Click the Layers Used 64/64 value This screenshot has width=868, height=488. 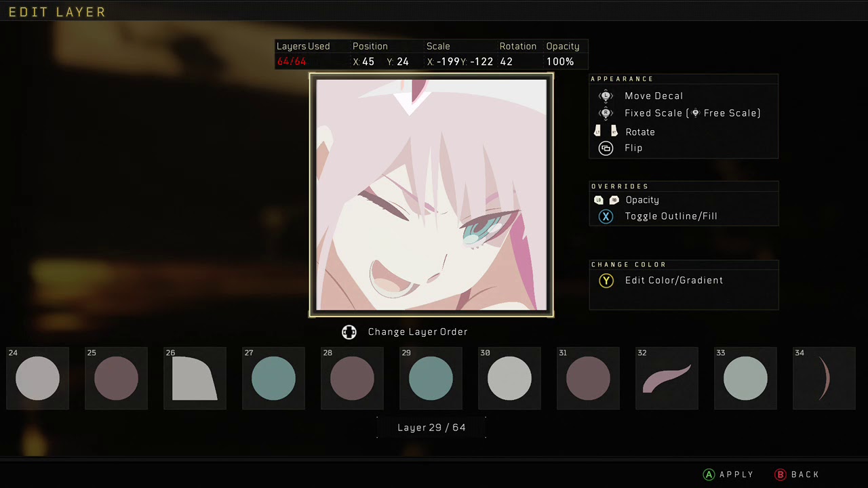coord(292,62)
